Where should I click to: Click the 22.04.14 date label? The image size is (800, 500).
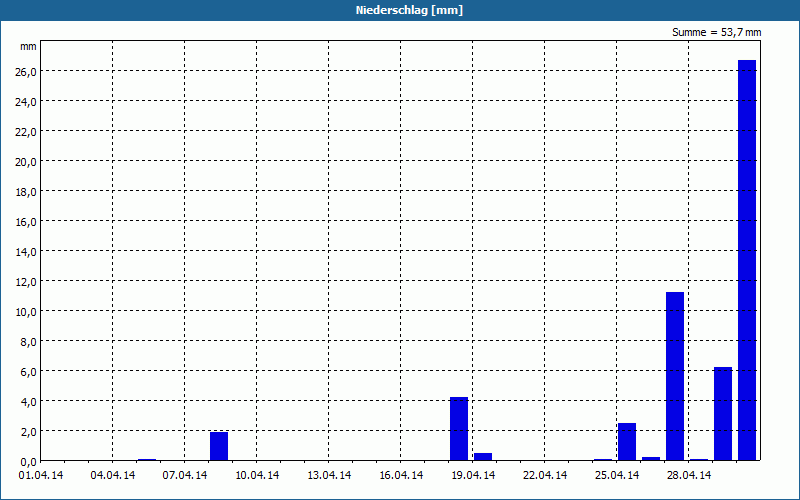point(544,476)
